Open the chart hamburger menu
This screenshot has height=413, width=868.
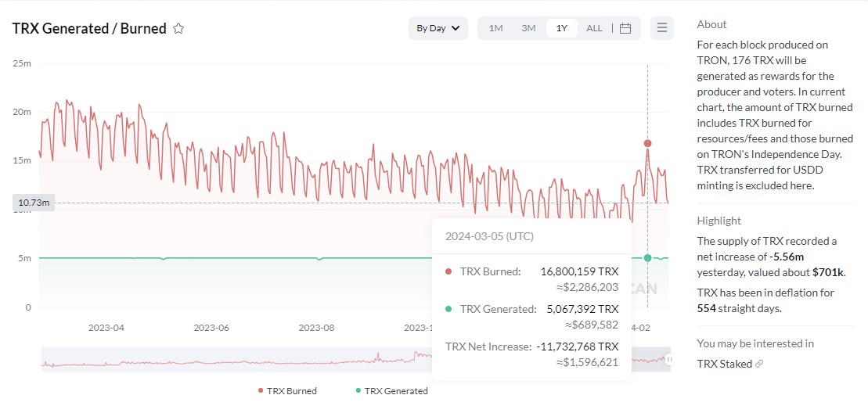coord(661,28)
